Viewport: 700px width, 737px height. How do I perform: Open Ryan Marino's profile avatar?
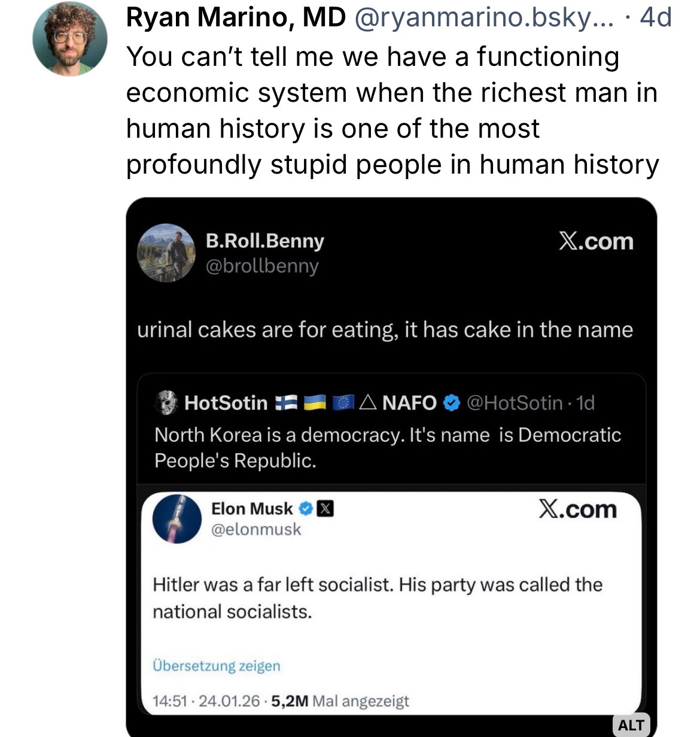[69, 40]
